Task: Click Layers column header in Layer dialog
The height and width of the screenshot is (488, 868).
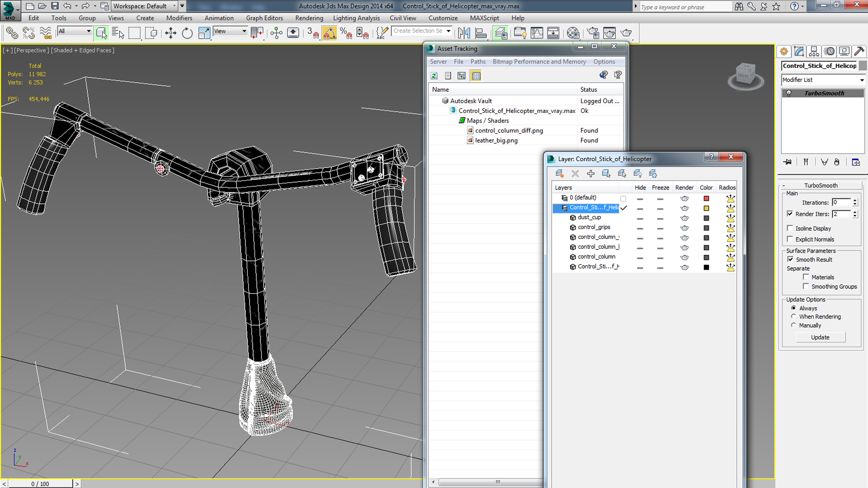Action: [586, 188]
